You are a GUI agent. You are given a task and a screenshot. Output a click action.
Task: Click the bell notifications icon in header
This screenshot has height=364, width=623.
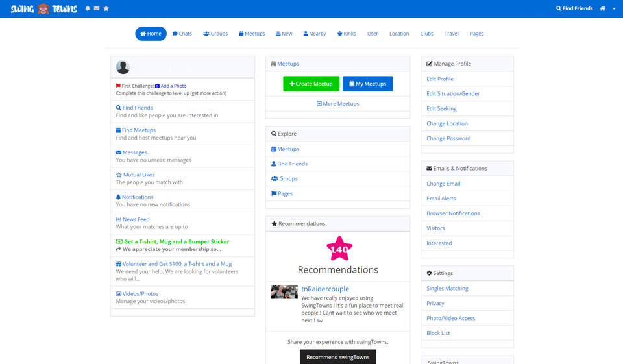[88, 8]
